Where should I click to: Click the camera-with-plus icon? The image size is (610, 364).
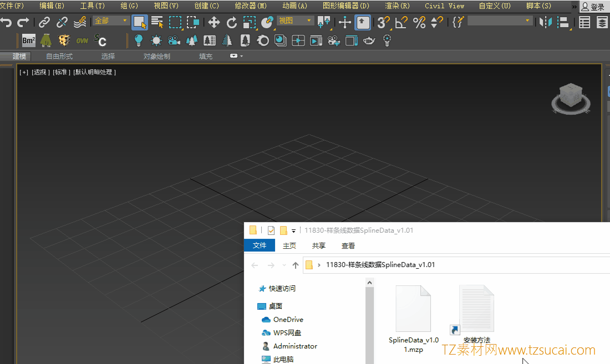pyautogui.click(x=334, y=40)
